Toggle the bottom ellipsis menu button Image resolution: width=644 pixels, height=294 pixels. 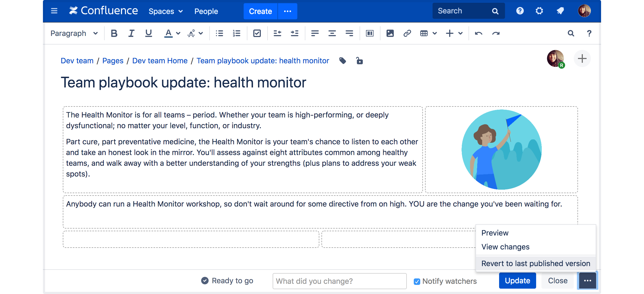pos(587,281)
